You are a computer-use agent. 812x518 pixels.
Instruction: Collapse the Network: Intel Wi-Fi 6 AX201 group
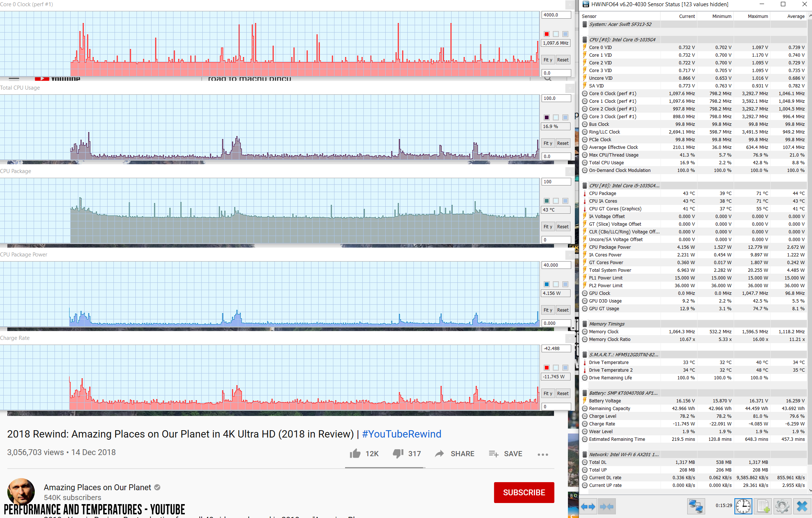coord(585,454)
